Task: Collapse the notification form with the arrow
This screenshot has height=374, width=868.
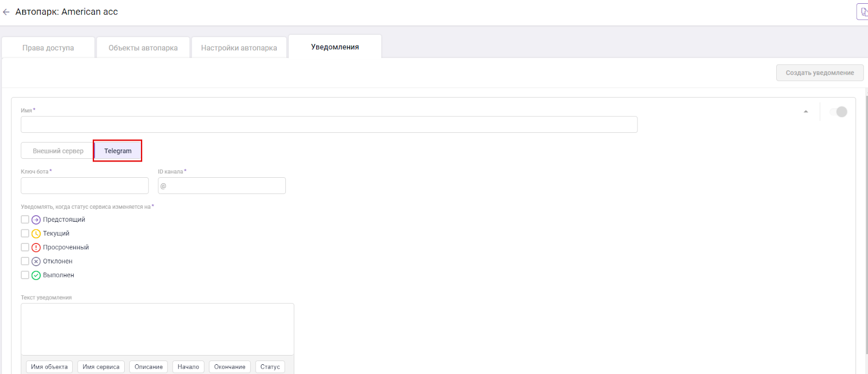Action: 806,112
